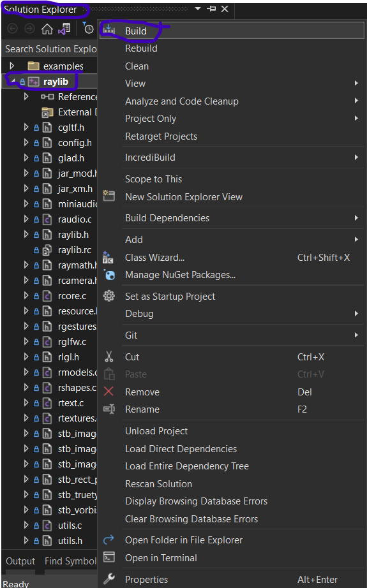Open the Project Only submenu
Screen dimensions: 367x588
232,119
